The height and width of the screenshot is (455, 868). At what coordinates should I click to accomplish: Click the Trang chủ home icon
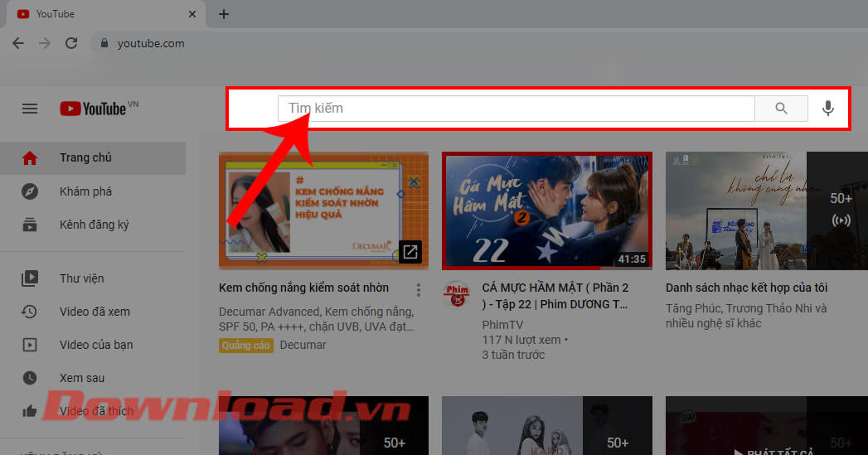[30, 158]
